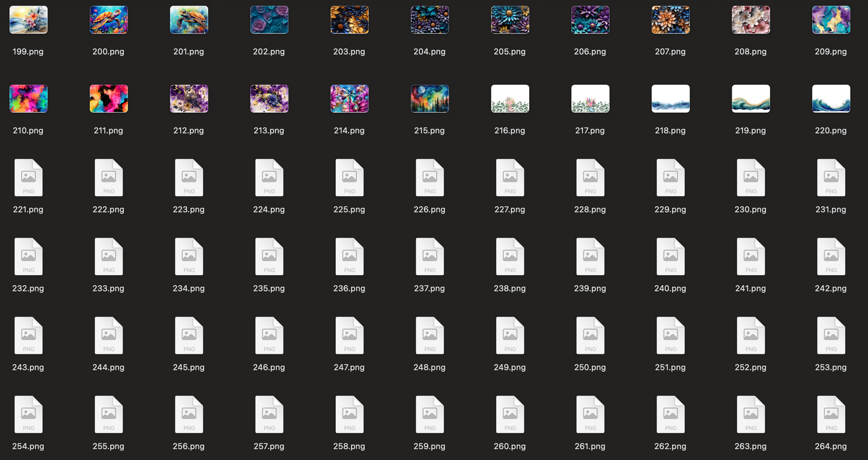Select the 254.png filename text
Screen dimensions: 868x460
coord(28,446)
